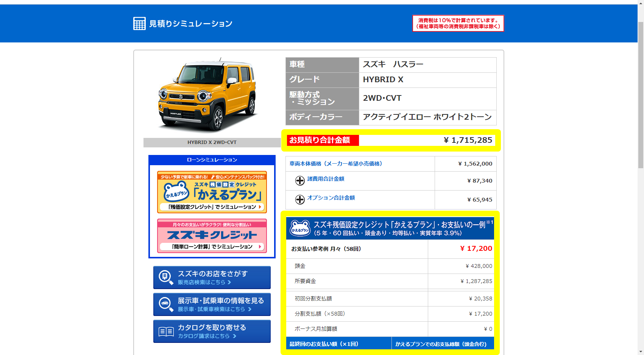Click the スズキ ハスラー model name cell
This screenshot has width=644, height=355.
pyautogui.click(x=427, y=65)
